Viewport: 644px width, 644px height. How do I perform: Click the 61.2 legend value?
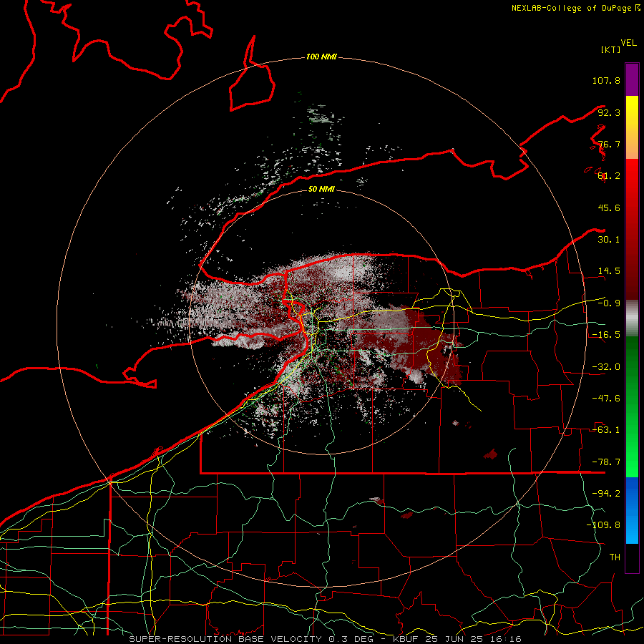(x=609, y=176)
